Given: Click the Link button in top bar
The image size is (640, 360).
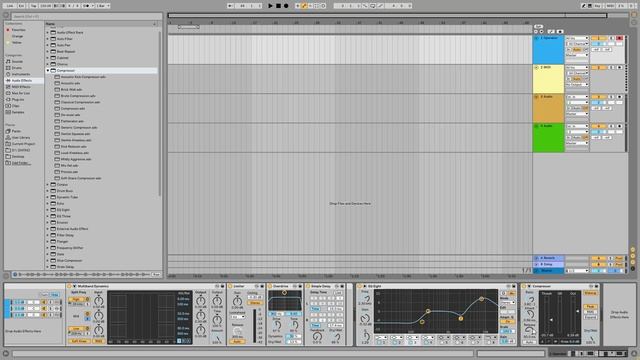Looking at the screenshot, I should tap(10, 6).
